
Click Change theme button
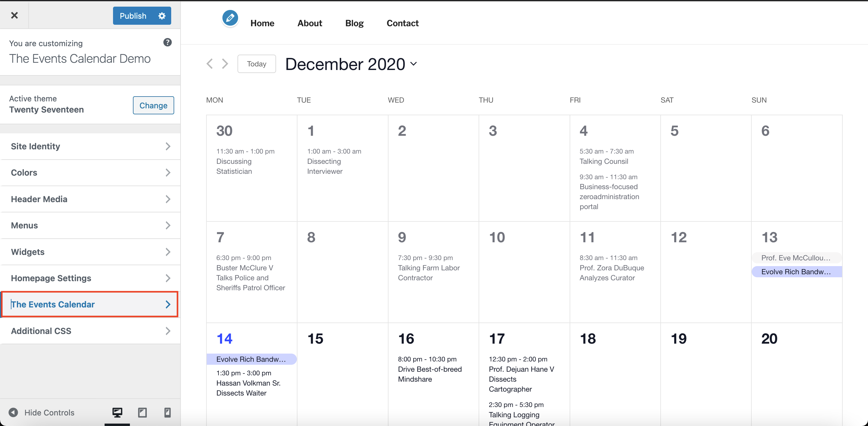(x=153, y=105)
